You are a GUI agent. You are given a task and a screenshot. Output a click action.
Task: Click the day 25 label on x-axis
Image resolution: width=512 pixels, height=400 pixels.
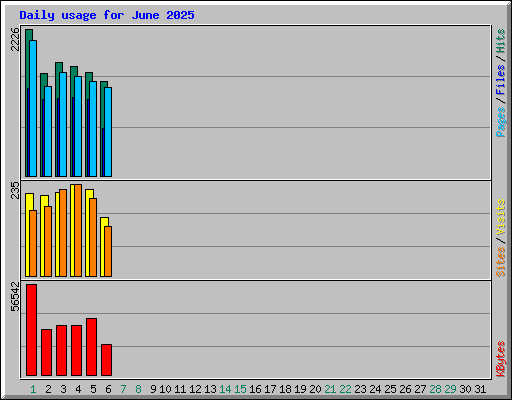[390, 389]
